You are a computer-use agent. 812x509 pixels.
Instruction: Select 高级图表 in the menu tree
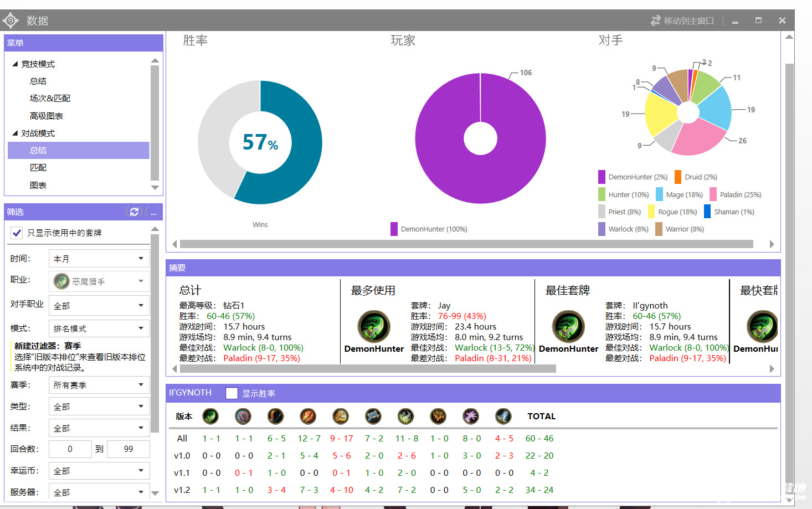(47, 116)
